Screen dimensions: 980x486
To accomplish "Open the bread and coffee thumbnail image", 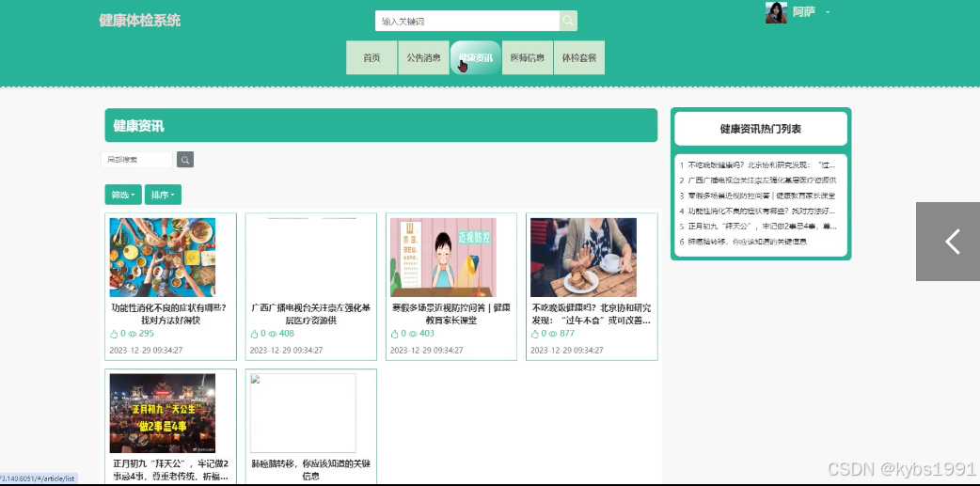I will tap(583, 258).
